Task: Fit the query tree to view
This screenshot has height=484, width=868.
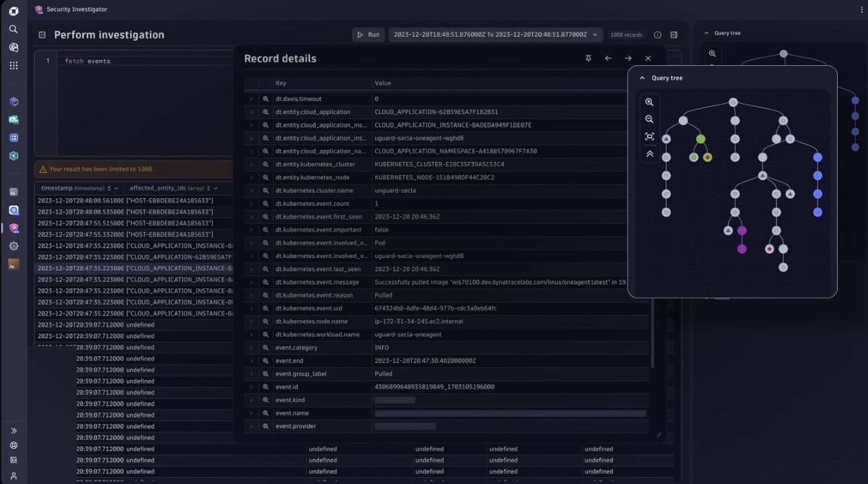Action: point(649,136)
